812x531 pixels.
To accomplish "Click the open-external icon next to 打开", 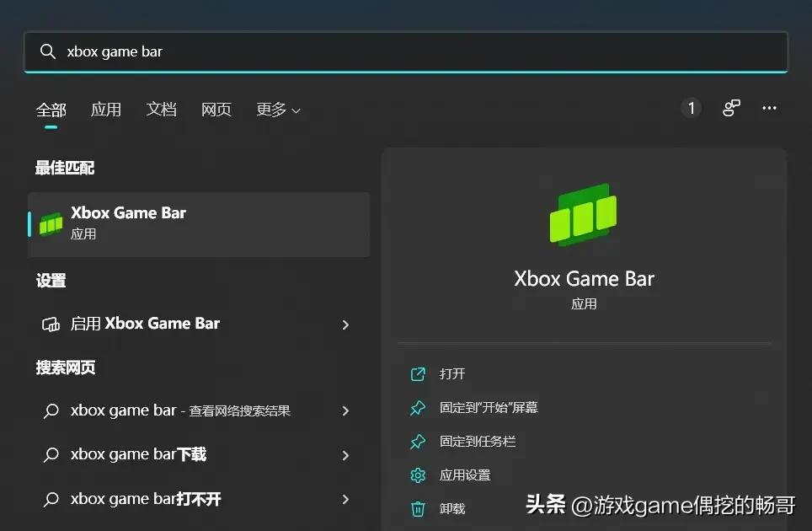I will point(418,373).
